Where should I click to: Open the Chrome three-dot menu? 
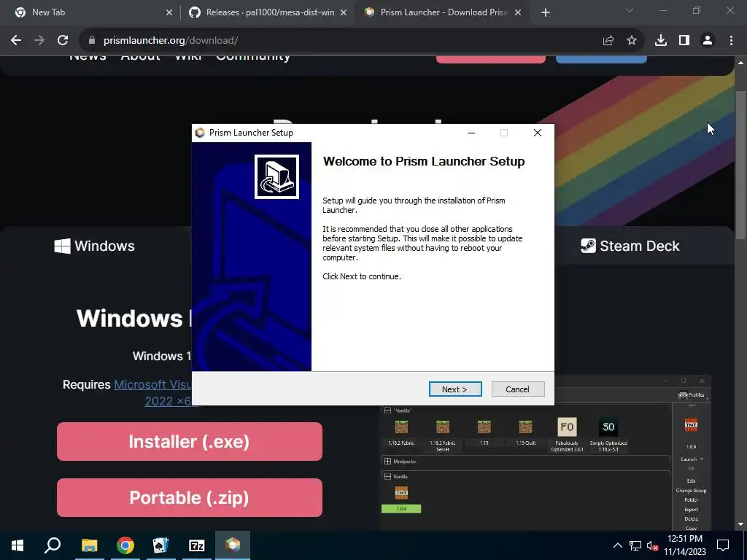[x=731, y=41]
